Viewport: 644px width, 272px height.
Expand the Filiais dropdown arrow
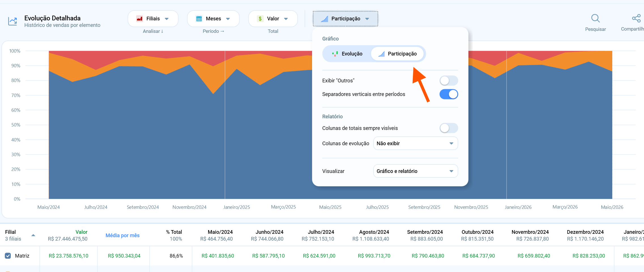[x=167, y=19]
